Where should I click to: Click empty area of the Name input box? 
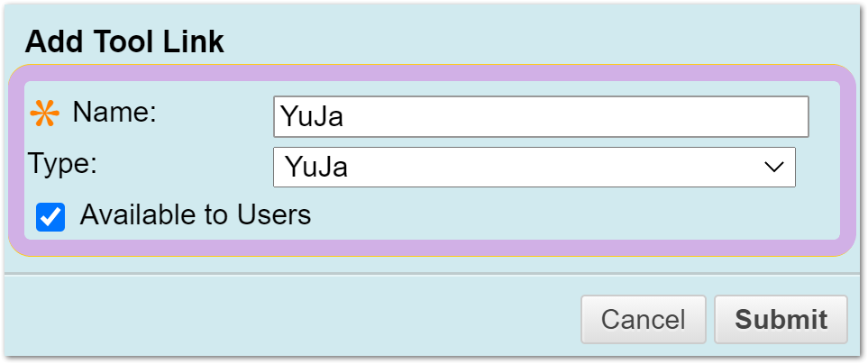point(576,117)
